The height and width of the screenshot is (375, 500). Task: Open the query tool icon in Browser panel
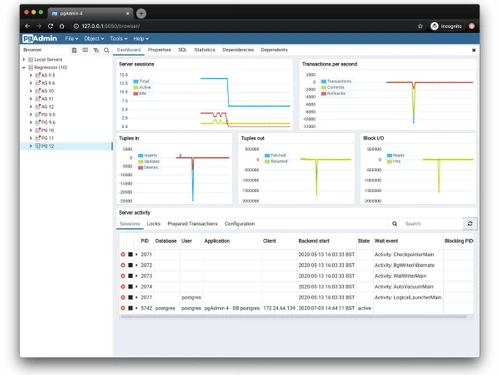pos(74,50)
